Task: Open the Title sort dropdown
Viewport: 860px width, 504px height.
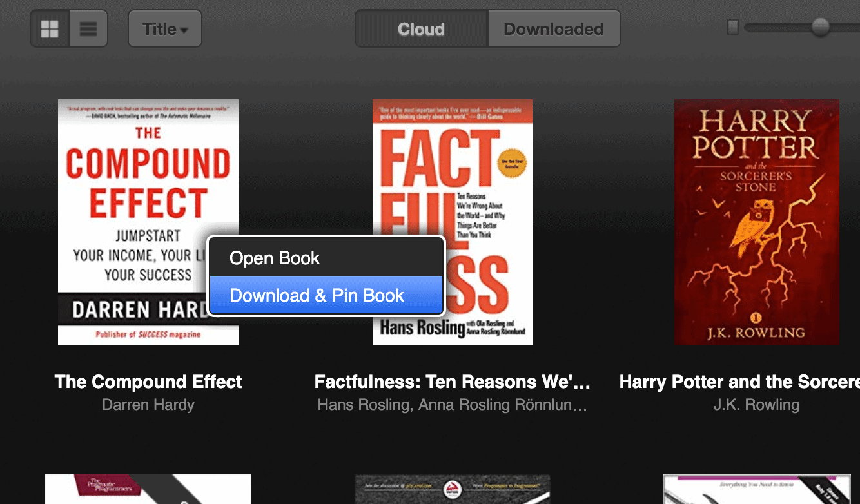Action: (x=164, y=28)
